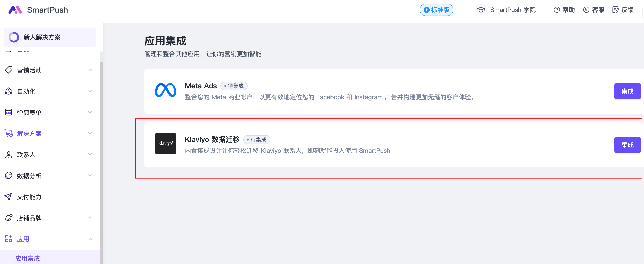Click the 自动化 sidebar icon

(x=9, y=91)
